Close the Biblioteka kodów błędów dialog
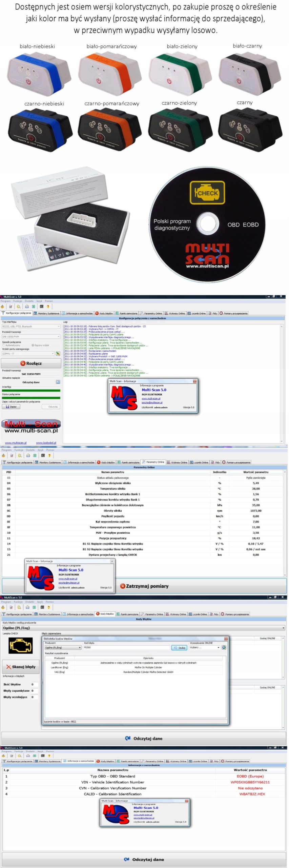The height and width of the screenshot is (868, 289). tap(226, 638)
